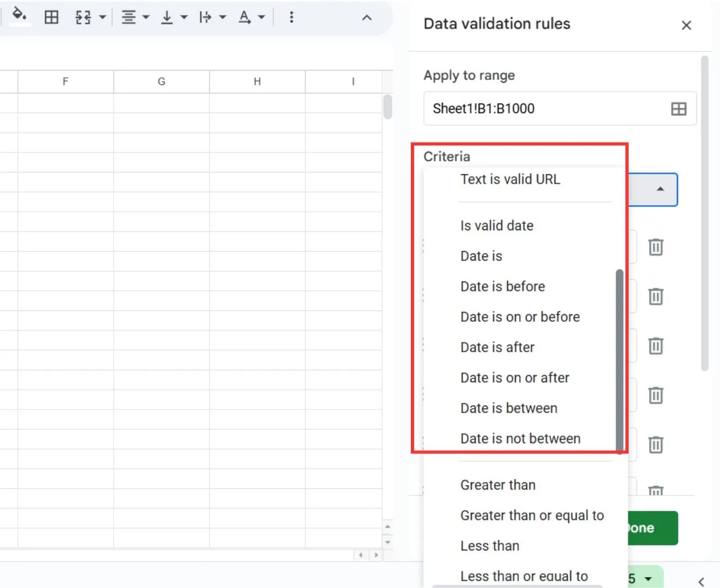Open horizontal align dropdown arrow

coord(146,17)
